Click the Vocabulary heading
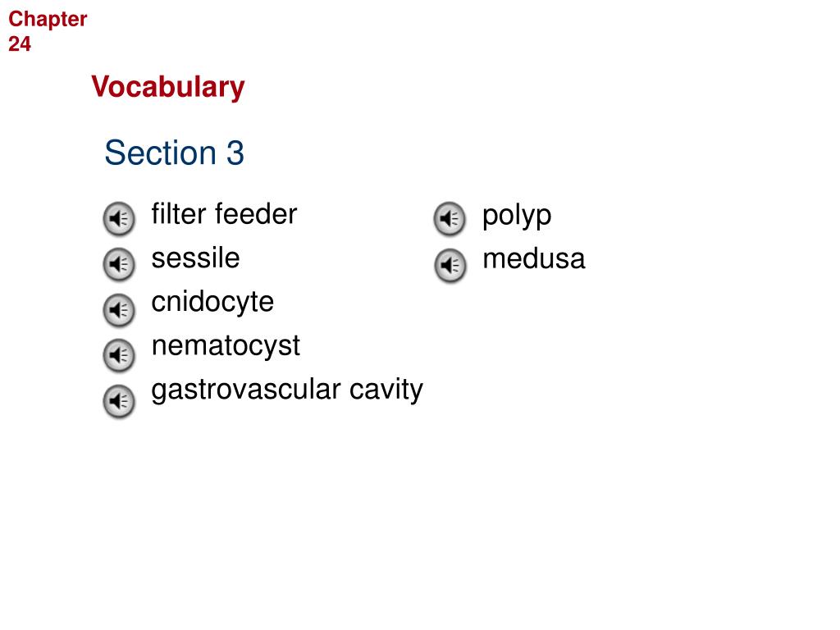This screenshot has height=630, width=840. [x=167, y=87]
